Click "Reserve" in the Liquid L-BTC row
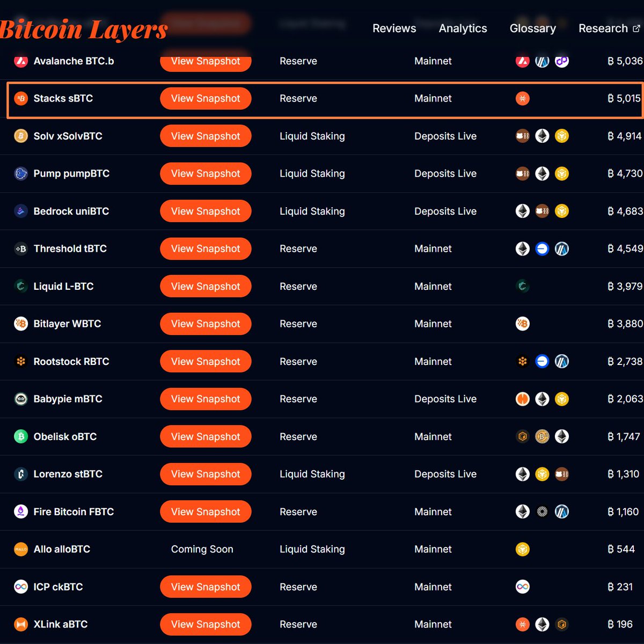The height and width of the screenshot is (644, 644). [298, 287]
